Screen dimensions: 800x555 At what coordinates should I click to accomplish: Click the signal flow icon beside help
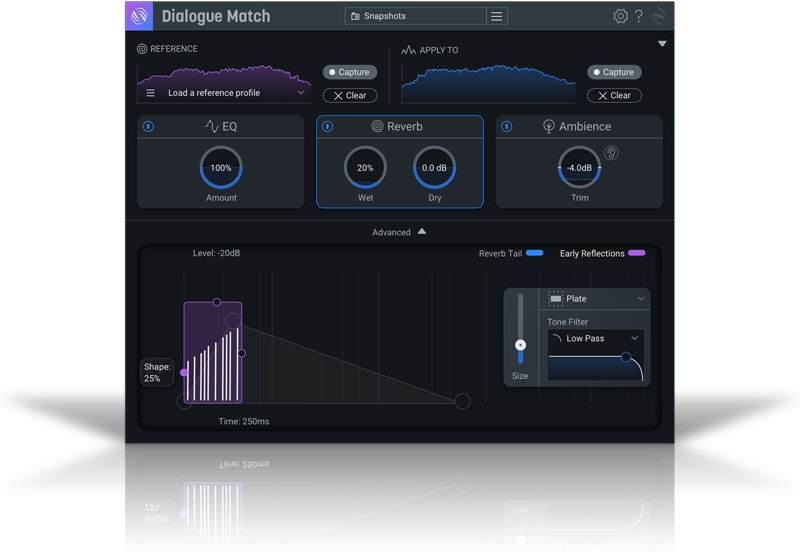point(659,16)
